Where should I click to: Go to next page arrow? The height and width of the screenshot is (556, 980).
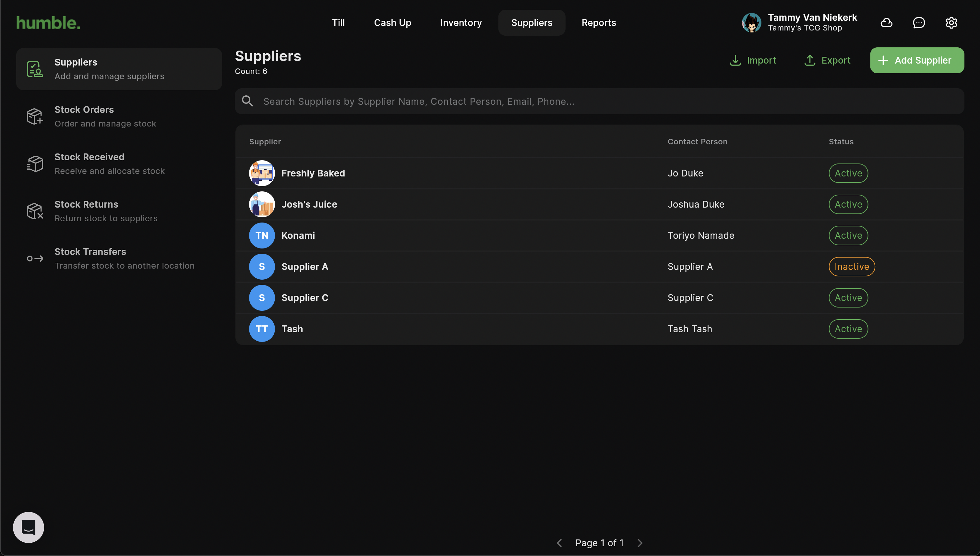click(x=640, y=543)
